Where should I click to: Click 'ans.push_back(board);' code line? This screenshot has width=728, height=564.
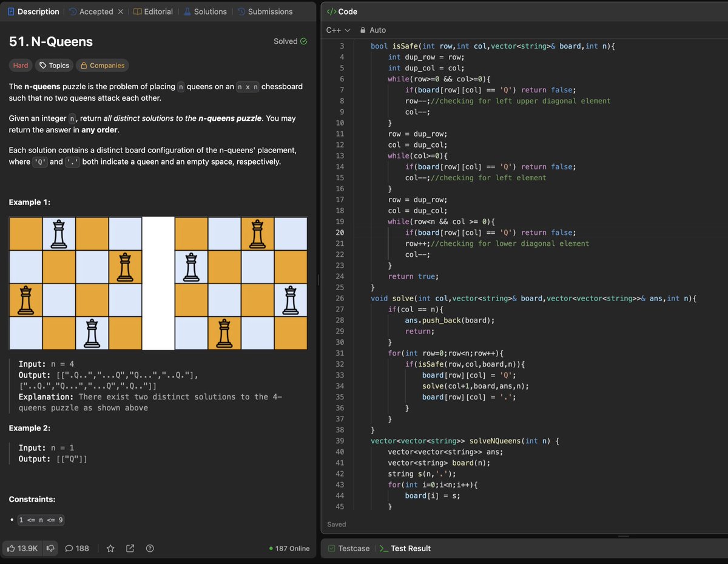450,320
